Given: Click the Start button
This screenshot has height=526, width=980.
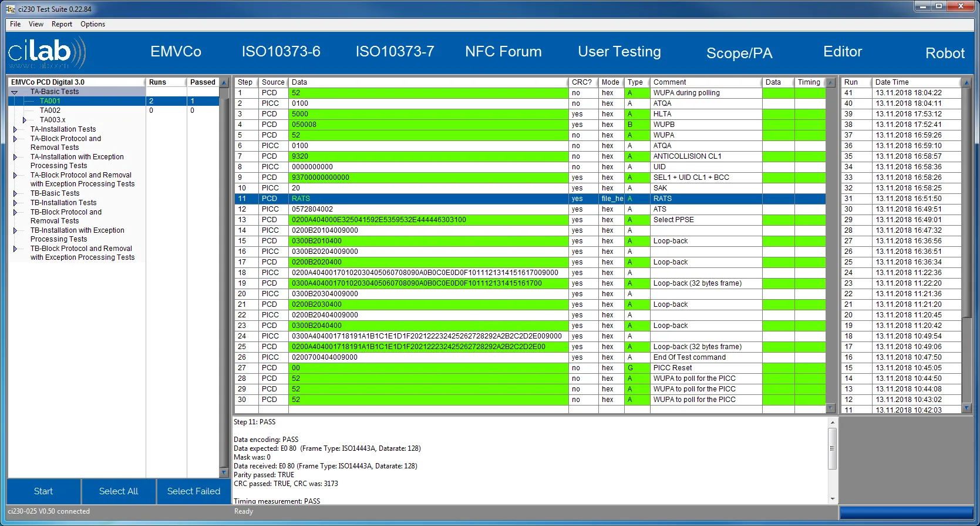Looking at the screenshot, I should [43, 491].
